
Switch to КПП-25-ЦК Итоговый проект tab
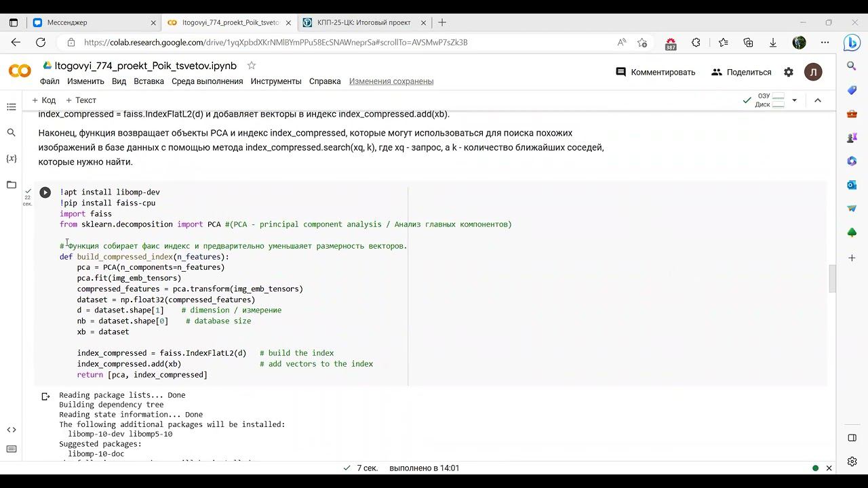364,22
